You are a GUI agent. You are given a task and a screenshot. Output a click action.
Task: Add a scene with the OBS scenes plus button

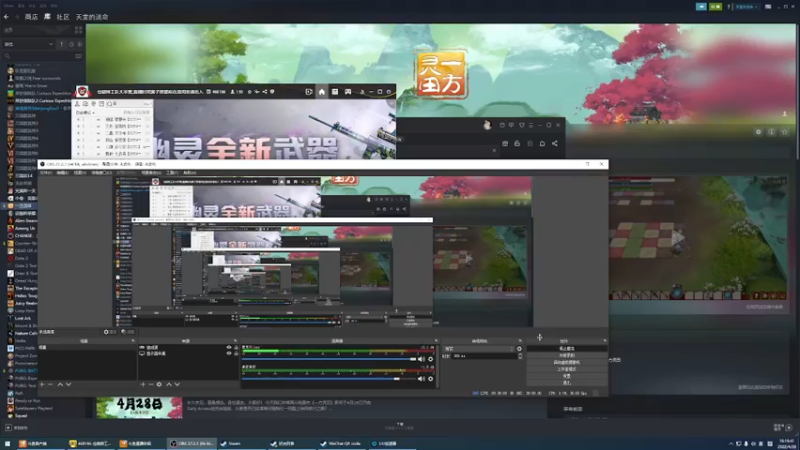(42, 384)
